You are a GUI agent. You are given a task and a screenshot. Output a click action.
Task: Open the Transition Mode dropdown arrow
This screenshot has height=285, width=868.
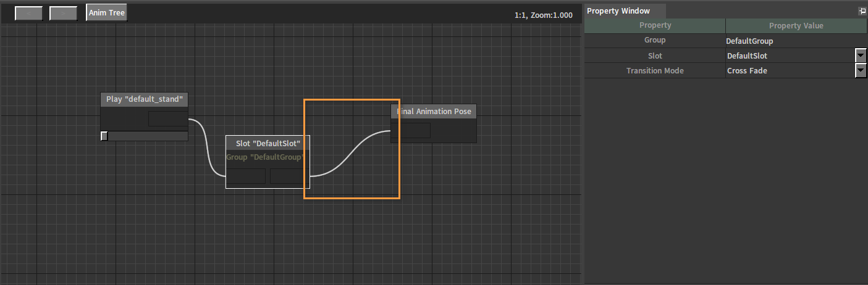861,71
